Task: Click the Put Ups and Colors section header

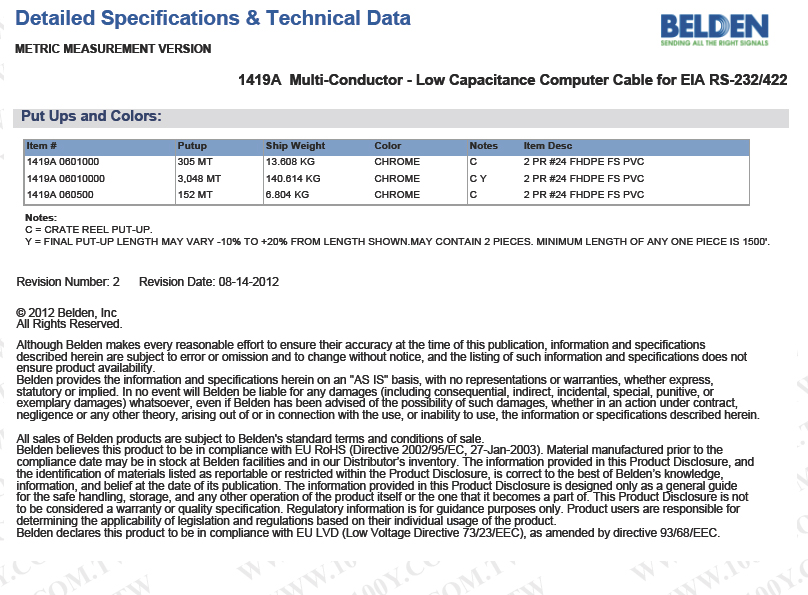Action: [x=91, y=117]
